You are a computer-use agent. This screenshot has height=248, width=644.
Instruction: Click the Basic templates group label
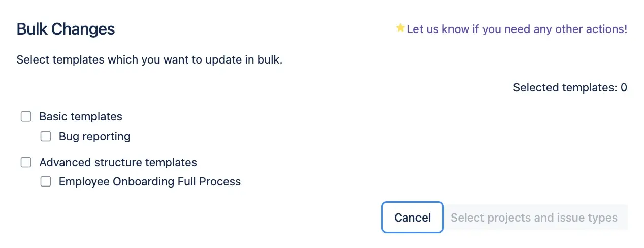click(81, 117)
